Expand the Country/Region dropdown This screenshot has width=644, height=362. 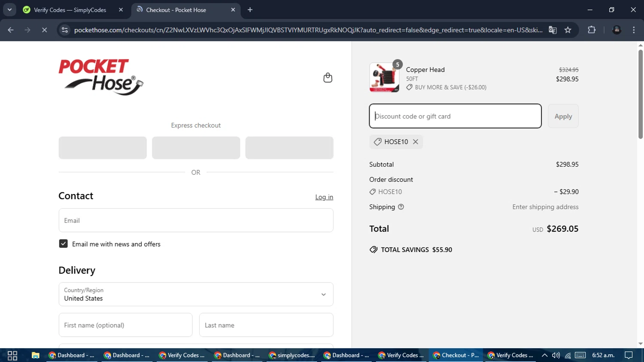click(x=196, y=294)
